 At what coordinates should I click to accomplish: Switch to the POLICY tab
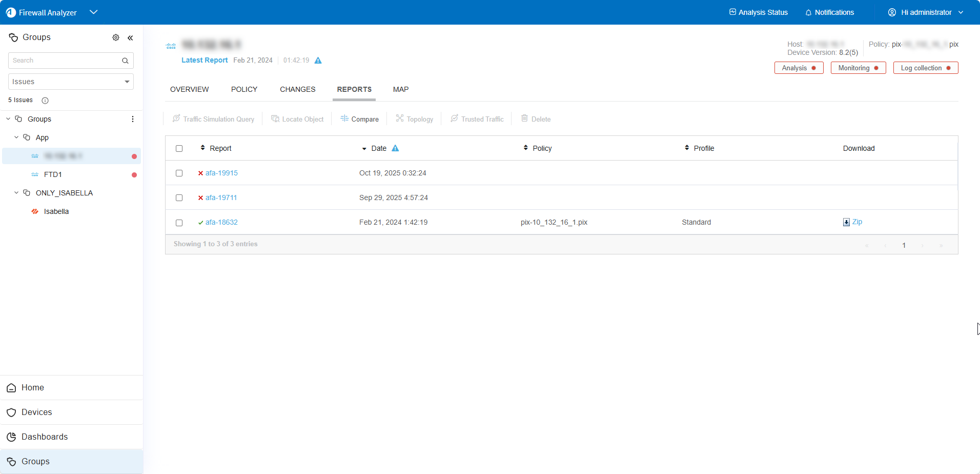244,89
